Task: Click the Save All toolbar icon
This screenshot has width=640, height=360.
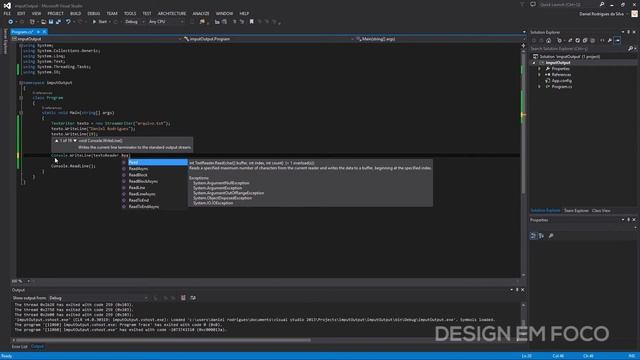Action: point(58,22)
